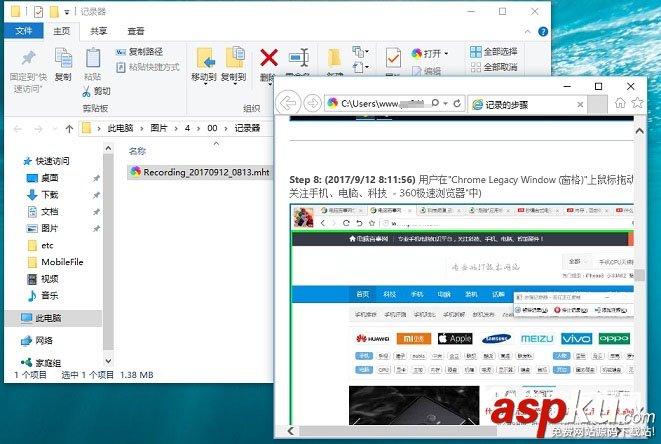The height and width of the screenshot is (444, 661).
Task: Click the browser horizontal scrollbar left arrow
Action: [x=291, y=431]
